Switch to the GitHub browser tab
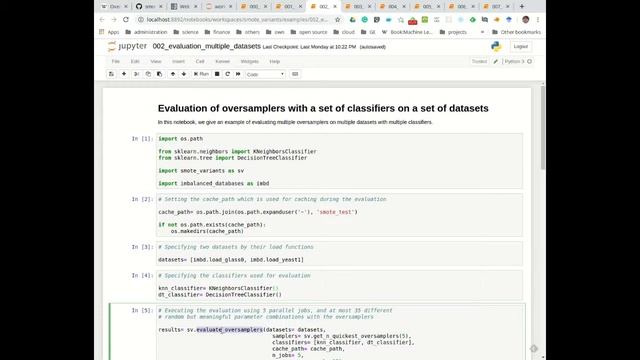Image resolution: width=640 pixels, height=360 pixels. point(149,7)
